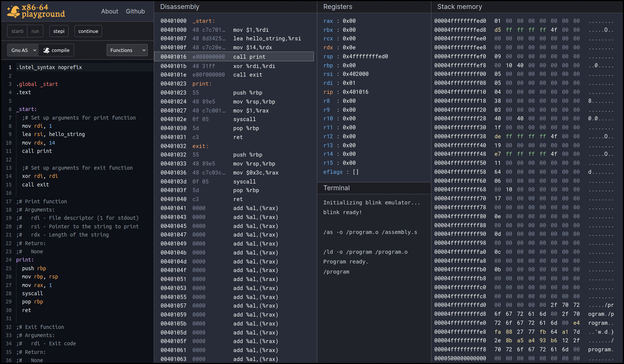Click the 'mov $14,%rdx' disassembly line
Viewport: 624px width, 364px height.
click(x=234, y=47)
